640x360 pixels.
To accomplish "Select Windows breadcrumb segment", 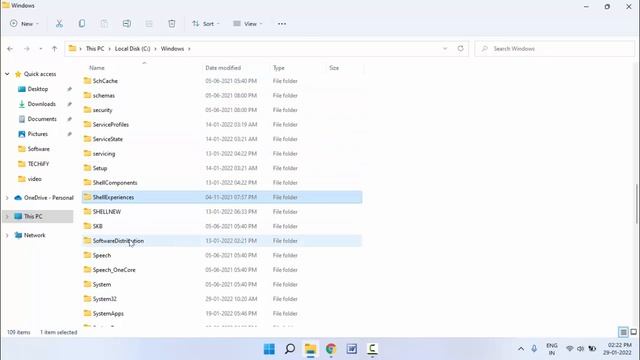I will (172, 49).
